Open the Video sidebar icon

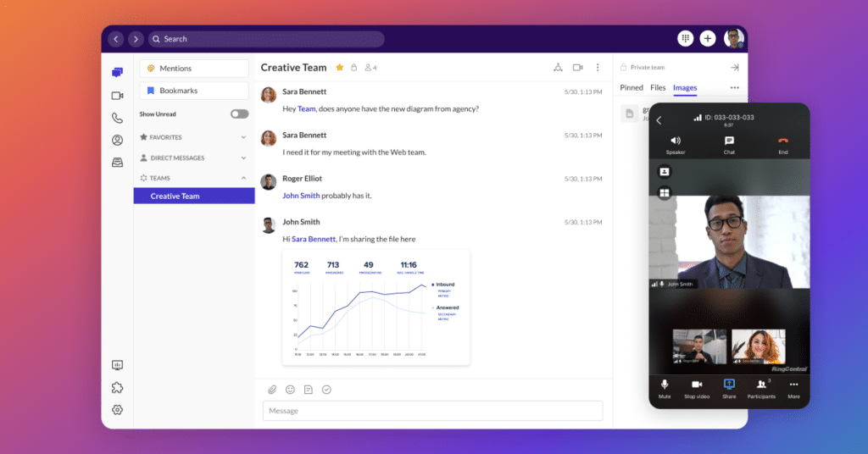click(117, 96)
